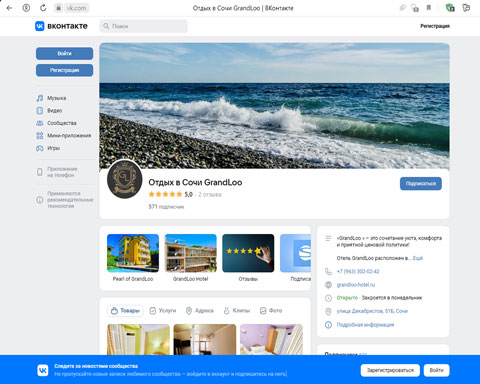Open the Подробная информация link
Viewport: 480px width, 384px height.
click(x=365, y=325)
